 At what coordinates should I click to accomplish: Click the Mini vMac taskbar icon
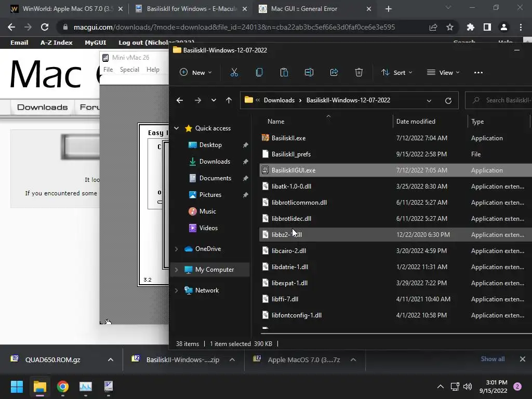109,387
